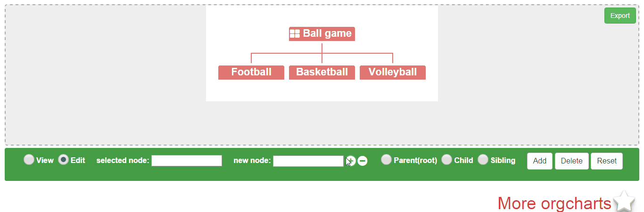This screenshot has width=644, height=212.
Task: Select the Ball game root node
Action: click(322, 34)
